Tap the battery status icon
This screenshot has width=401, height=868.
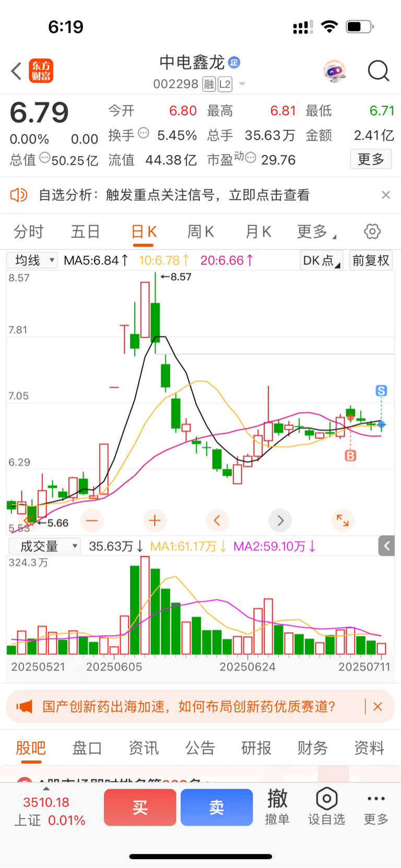point(360,27)
